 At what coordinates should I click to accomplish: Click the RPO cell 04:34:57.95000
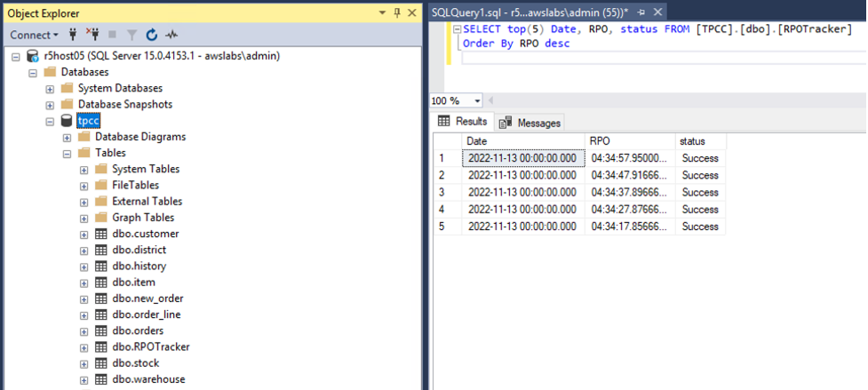point(630,158)
